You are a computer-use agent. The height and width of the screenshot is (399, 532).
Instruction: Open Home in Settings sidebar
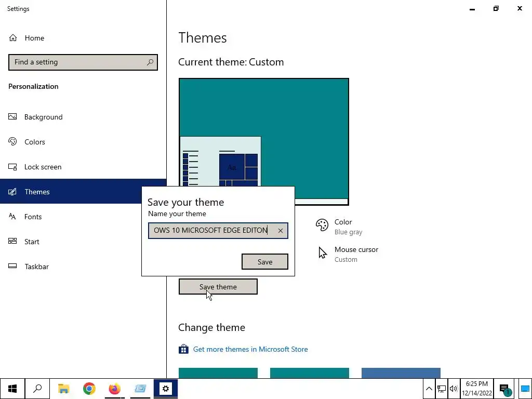point(83,38)
